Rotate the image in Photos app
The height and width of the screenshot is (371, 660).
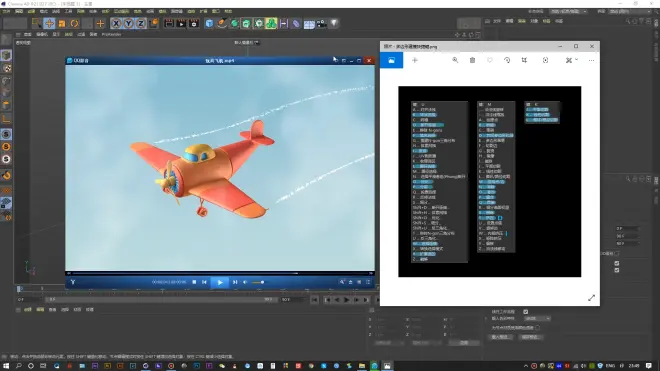pos(507,60)
